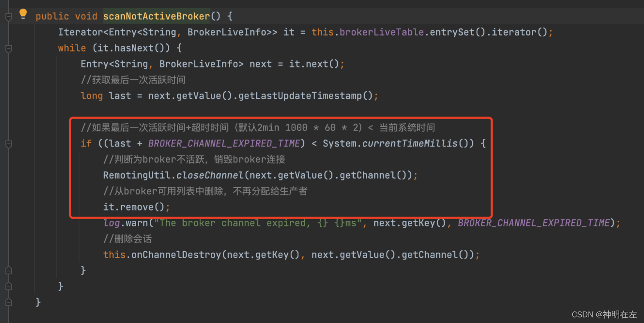Click the string 'The broker channel expired, {} {}ms'

pyautogui.click(x=258, y=223)
